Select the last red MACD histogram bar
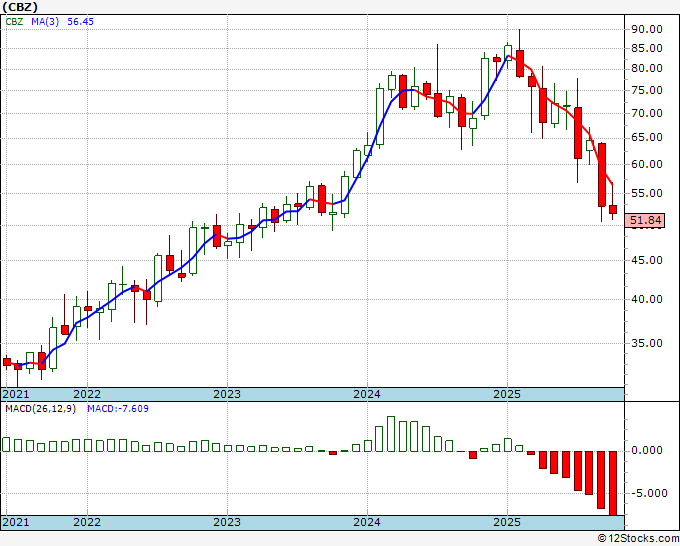Screen dimensions: 680x546 click(x=613, y=483)
